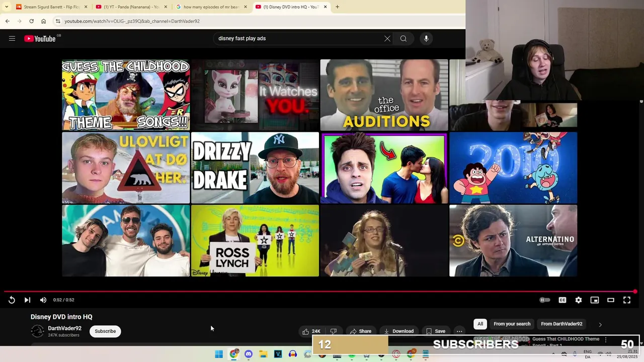Screen dimensions: 644x362
Task: Start voice search with the microphone icon
Action: (426, 39)
